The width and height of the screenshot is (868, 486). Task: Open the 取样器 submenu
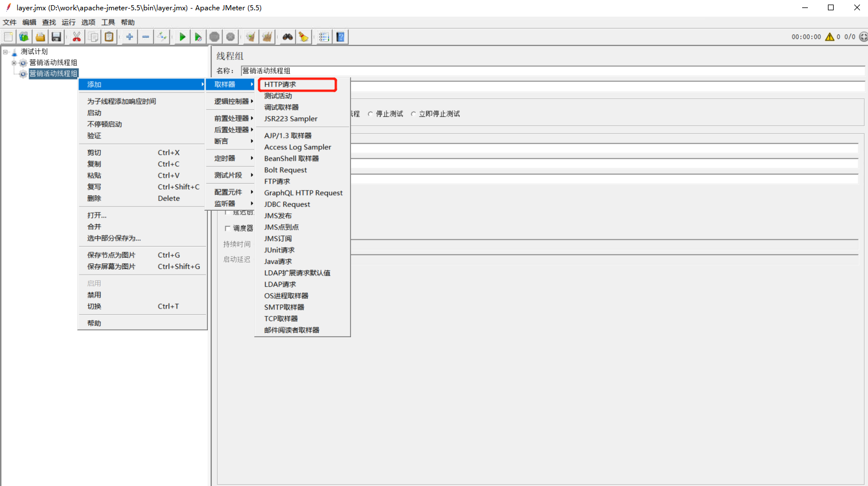pos(231,85)
